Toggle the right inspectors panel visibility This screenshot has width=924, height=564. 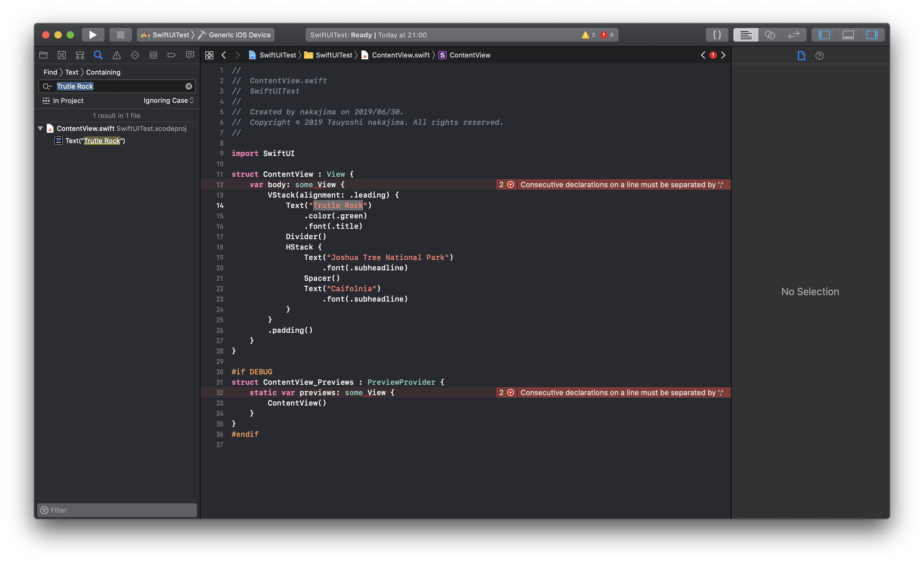[x=872, y=35]
